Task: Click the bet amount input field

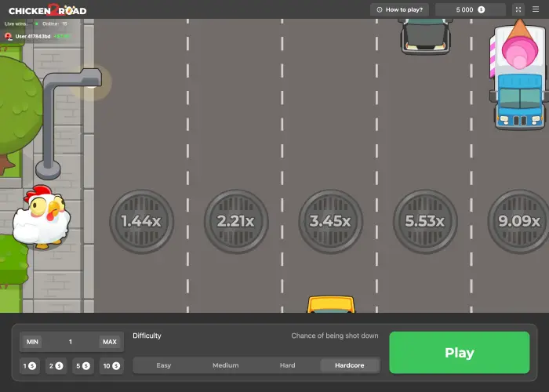Action: pos(71,342)
